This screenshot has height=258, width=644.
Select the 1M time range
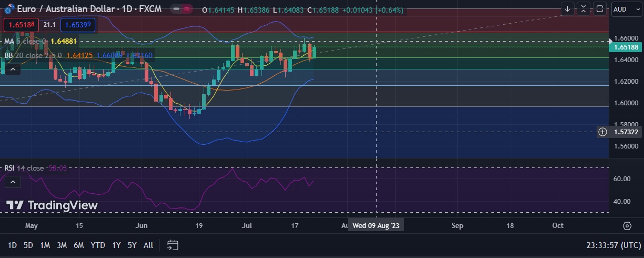pos(45,245)
